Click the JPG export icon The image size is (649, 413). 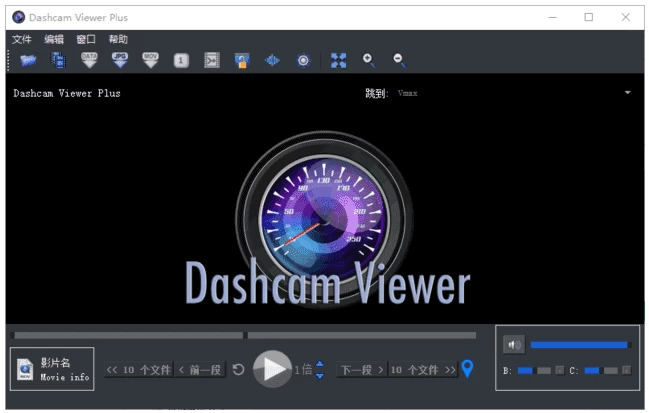(120, 61)
